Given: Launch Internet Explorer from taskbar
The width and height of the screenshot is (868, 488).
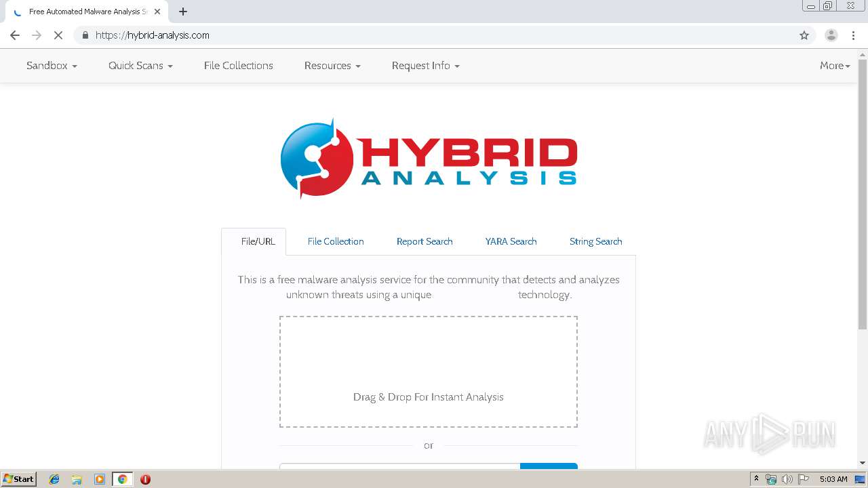Looking at the screenshot, I should pyautogui.click(x=54, y=479).
